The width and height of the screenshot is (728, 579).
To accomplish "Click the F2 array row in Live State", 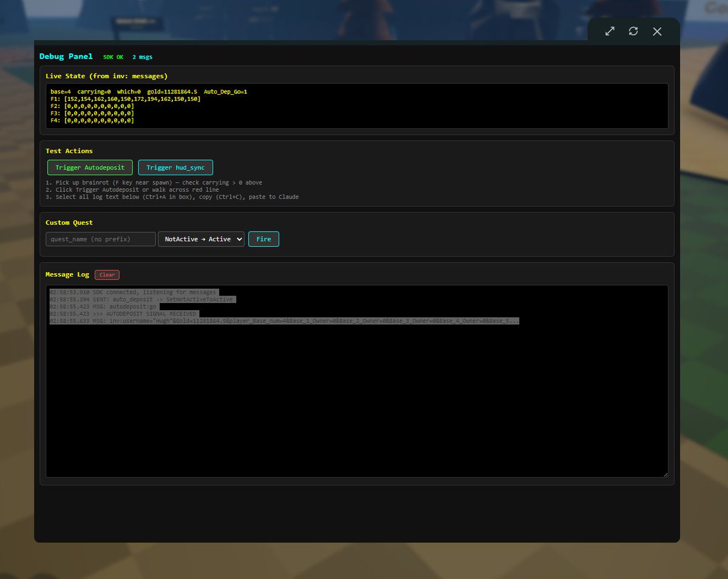I will 92,106.
